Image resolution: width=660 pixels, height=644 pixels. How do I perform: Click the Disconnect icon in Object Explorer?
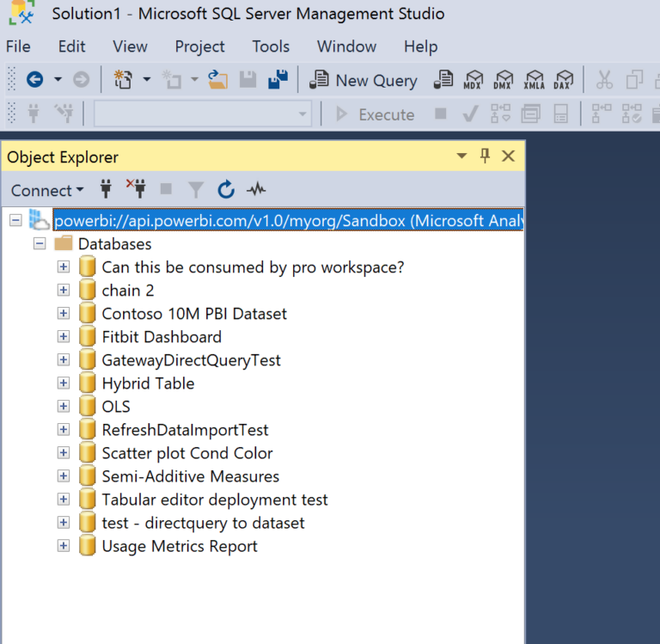click(x=136, y=188)
